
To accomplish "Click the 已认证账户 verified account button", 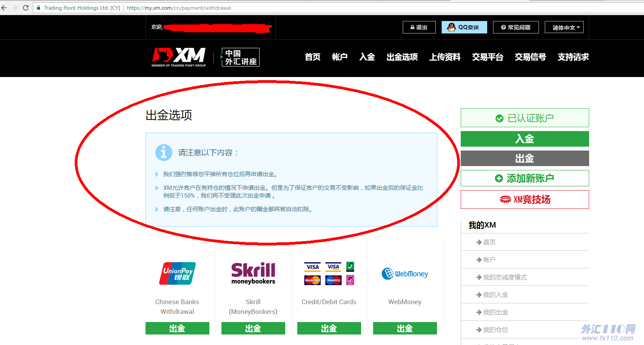I will pos(525,118).
